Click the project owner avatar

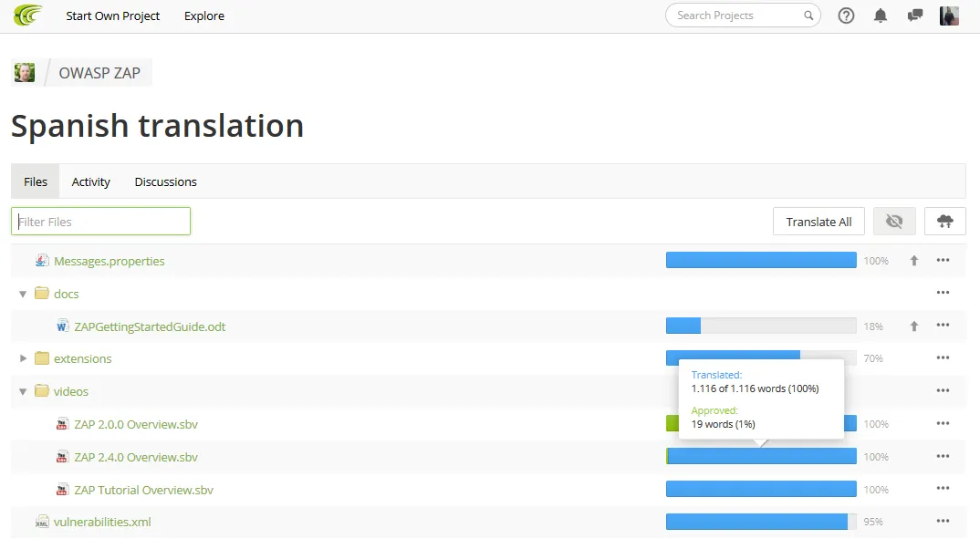coord(25,72)
